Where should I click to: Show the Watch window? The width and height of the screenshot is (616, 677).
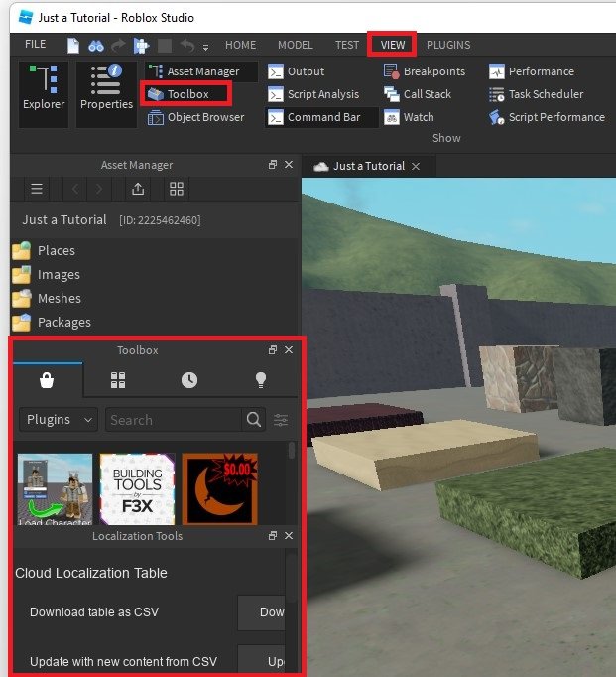409,117
